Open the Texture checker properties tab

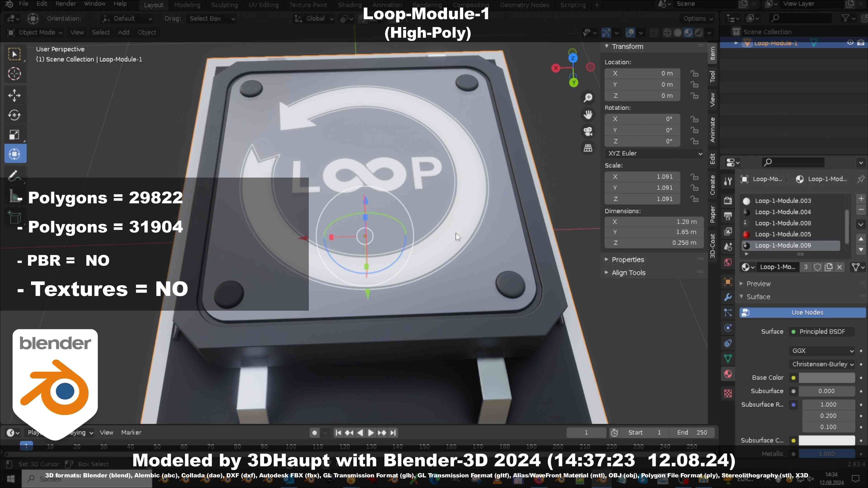click(x=728, y=393)
